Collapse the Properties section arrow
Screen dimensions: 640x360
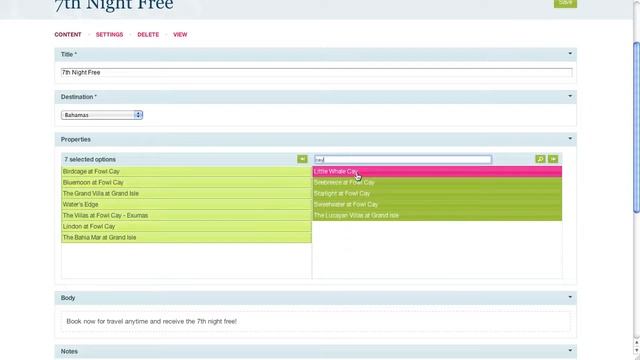pyautogui.click(x=570, y=138)
